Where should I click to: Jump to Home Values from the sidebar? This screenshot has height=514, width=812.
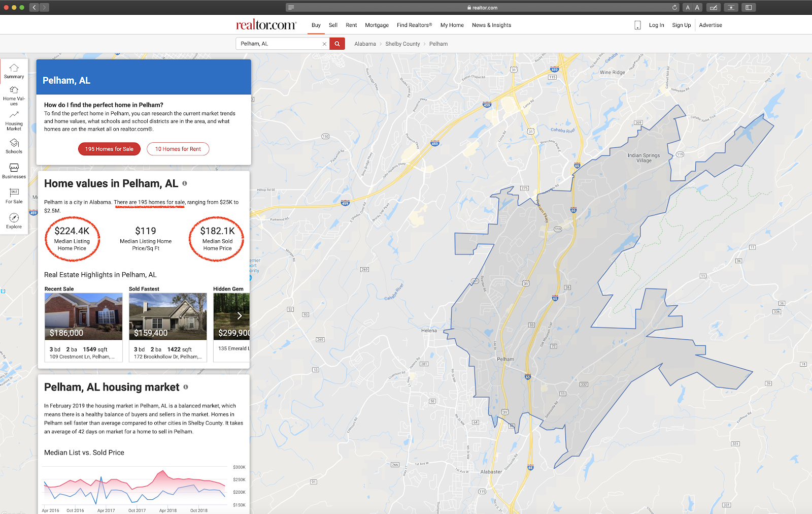14,95
